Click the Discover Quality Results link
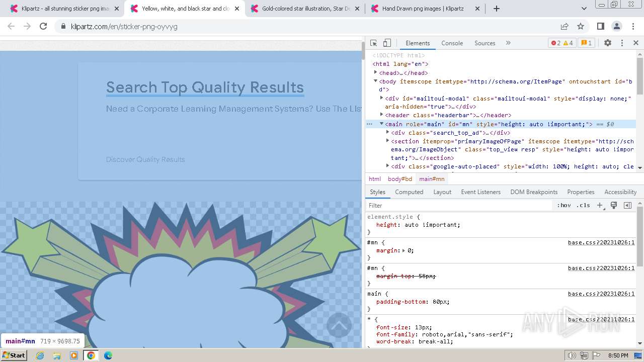The image size is (644, 362). (145, 159)
